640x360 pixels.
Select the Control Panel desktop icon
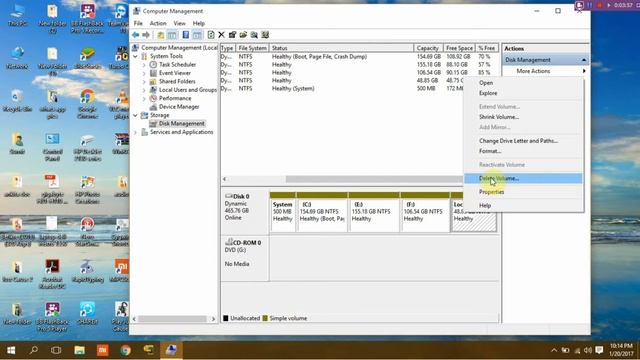click(x=52, y=147)
